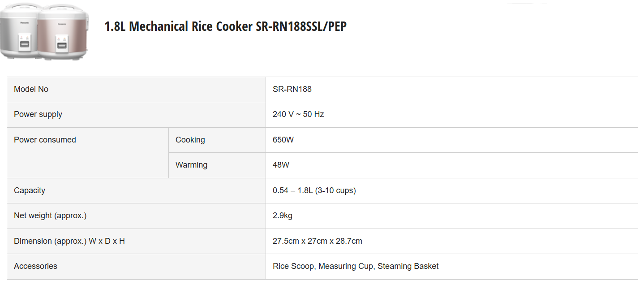Click the Rice Scoop, Measuring Cup accessories value
This screenshot has width=644, height=285.
tap(356, 266)
